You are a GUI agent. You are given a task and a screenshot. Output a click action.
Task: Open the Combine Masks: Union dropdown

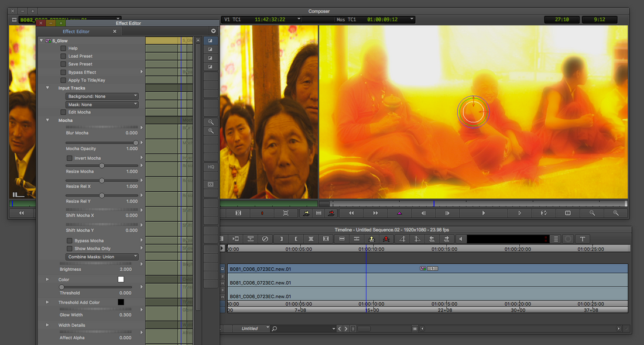click(102, 257)
